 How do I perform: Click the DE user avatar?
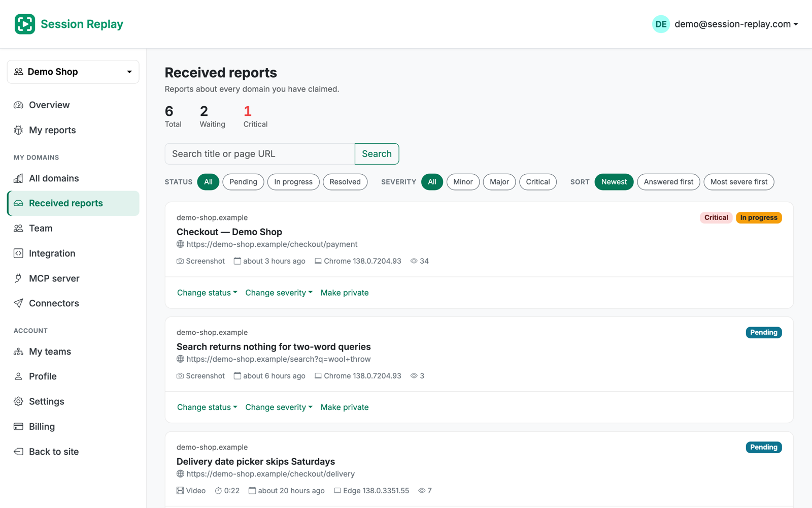[x=661, y=24]
